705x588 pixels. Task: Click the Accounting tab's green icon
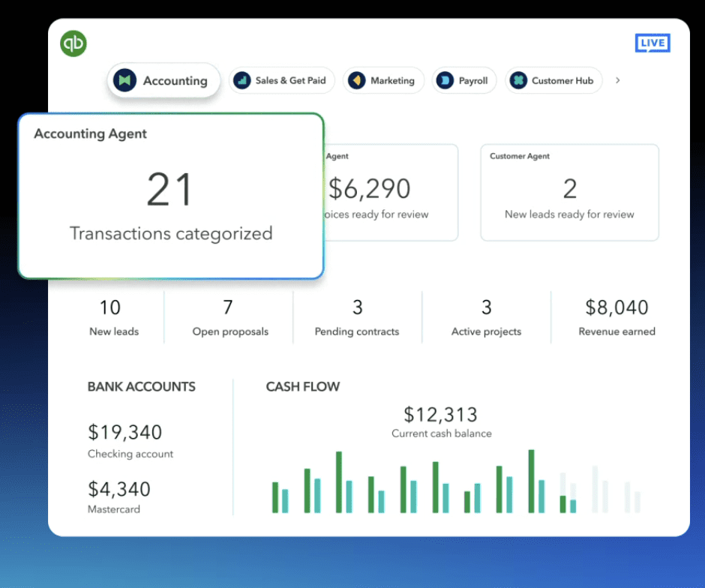(124, 80)
